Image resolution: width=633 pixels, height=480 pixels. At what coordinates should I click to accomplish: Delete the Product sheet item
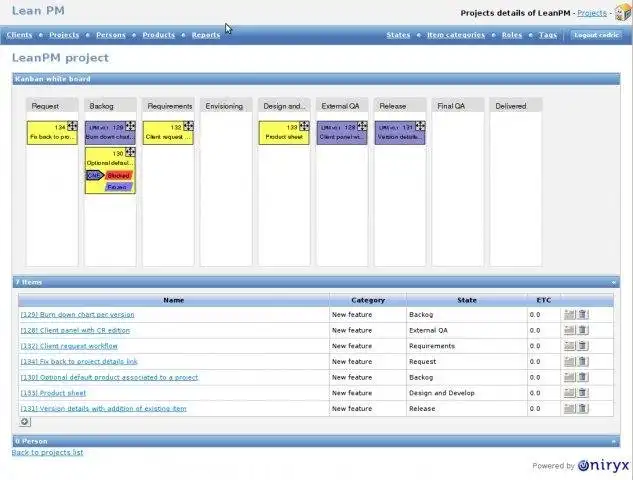(583, 393)
